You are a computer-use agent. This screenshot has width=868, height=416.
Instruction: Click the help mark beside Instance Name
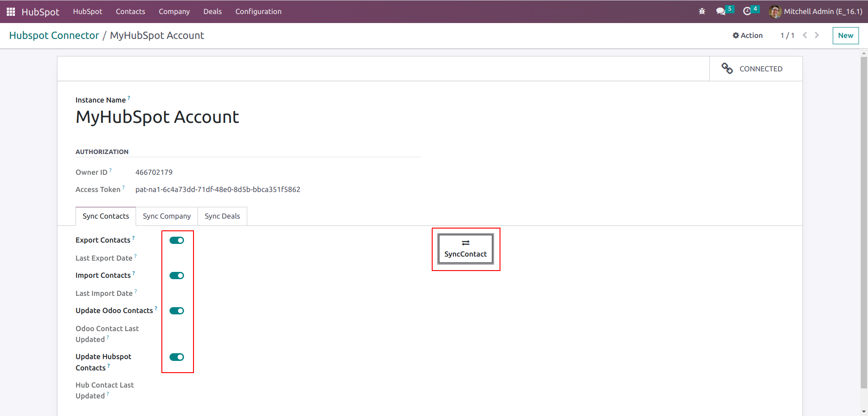[129, 97]
